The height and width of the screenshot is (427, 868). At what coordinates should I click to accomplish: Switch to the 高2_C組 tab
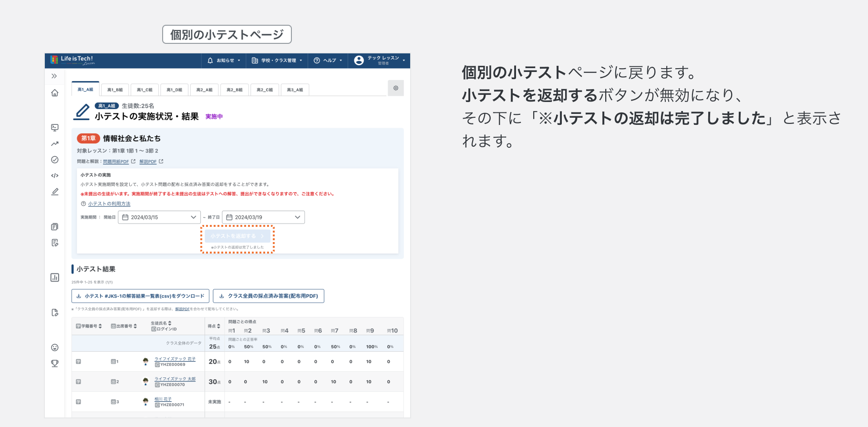point(265,90)
